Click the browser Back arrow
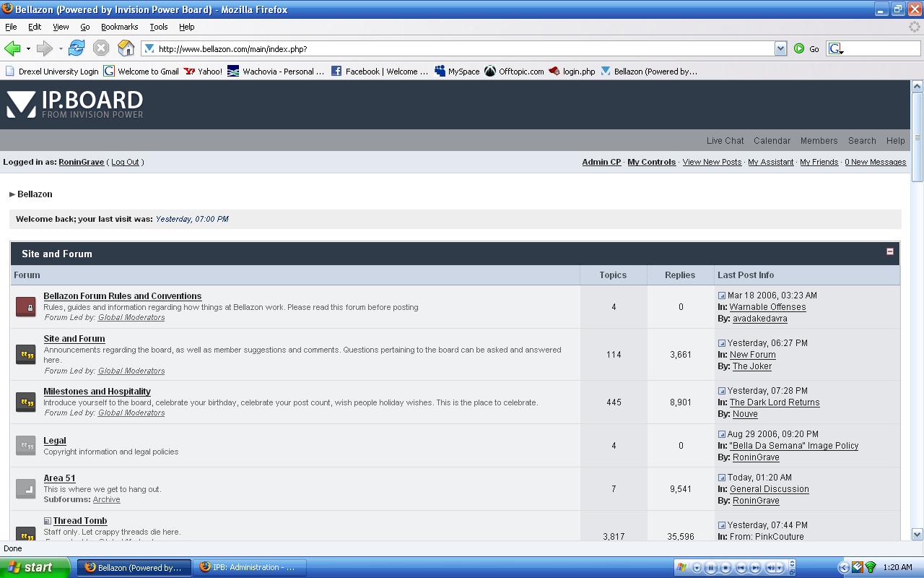This screenshot has width=924, height=578. point(12,48)
